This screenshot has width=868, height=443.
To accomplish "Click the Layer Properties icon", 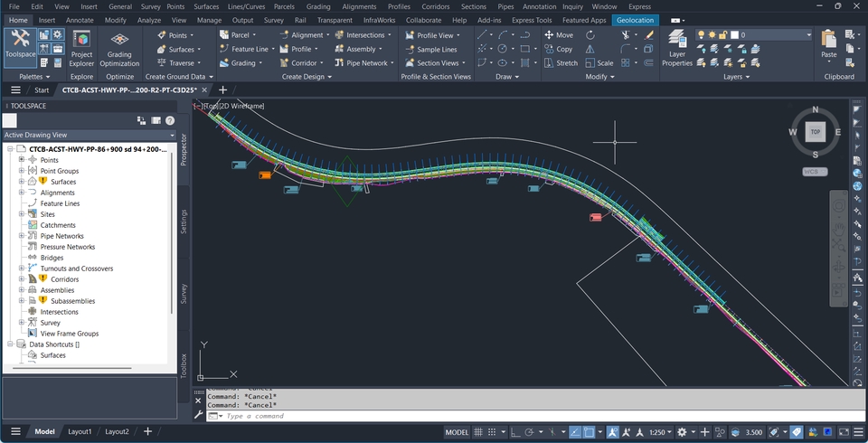I will [676, 47].
